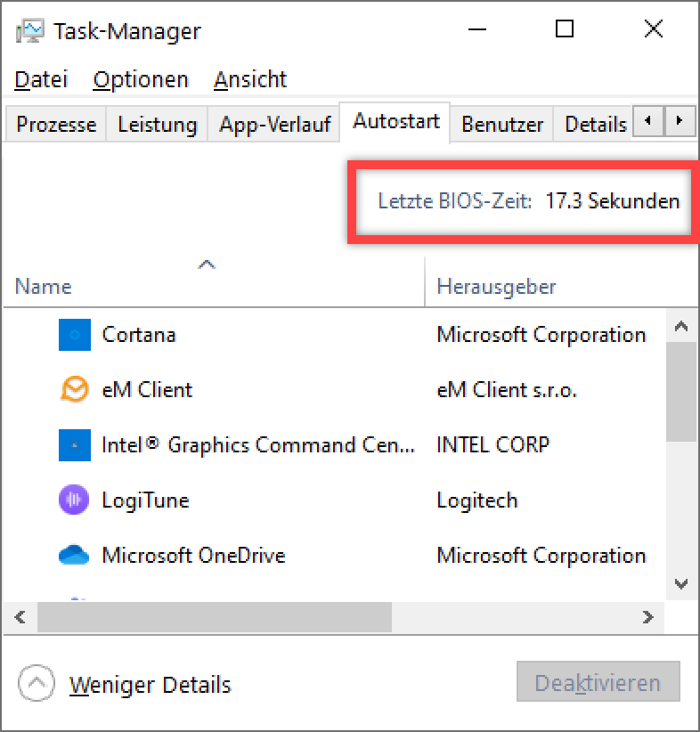Click the Intel Graphics Command Center icon

[x=75, y=444]
